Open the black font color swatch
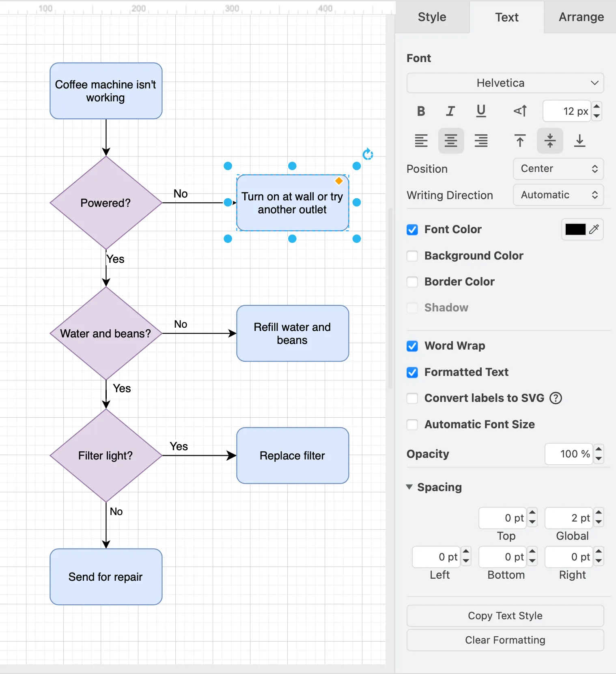Screen dimensions: 616x674 [x=575, y=230]
